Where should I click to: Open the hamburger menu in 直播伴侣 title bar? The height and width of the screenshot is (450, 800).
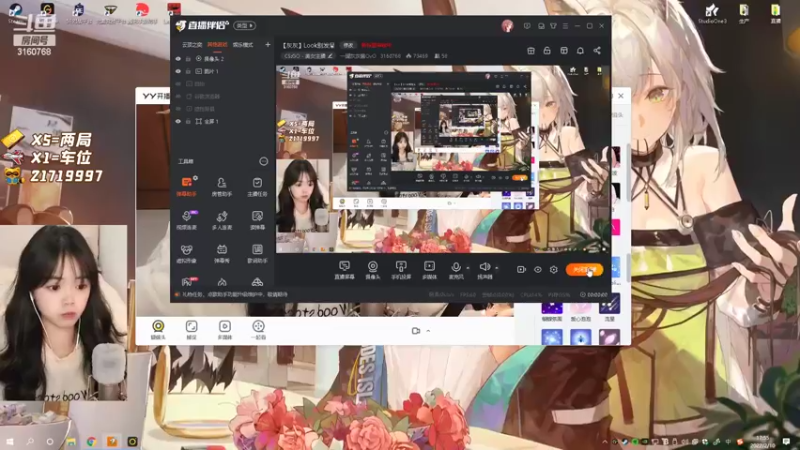coord(565,26)
